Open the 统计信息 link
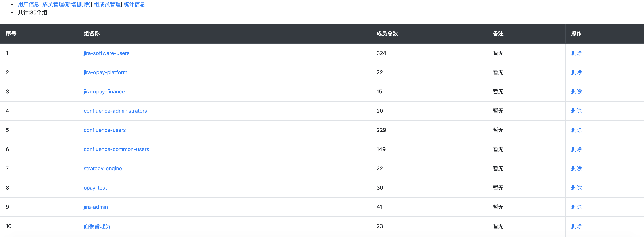The image size is (644, 237). [x=134, y=4]
